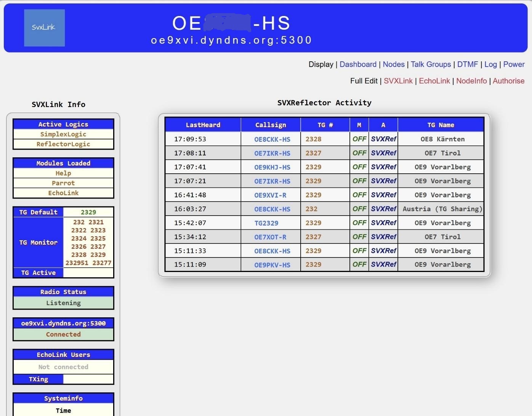Open the Power menu link

[x=514, y=64]
